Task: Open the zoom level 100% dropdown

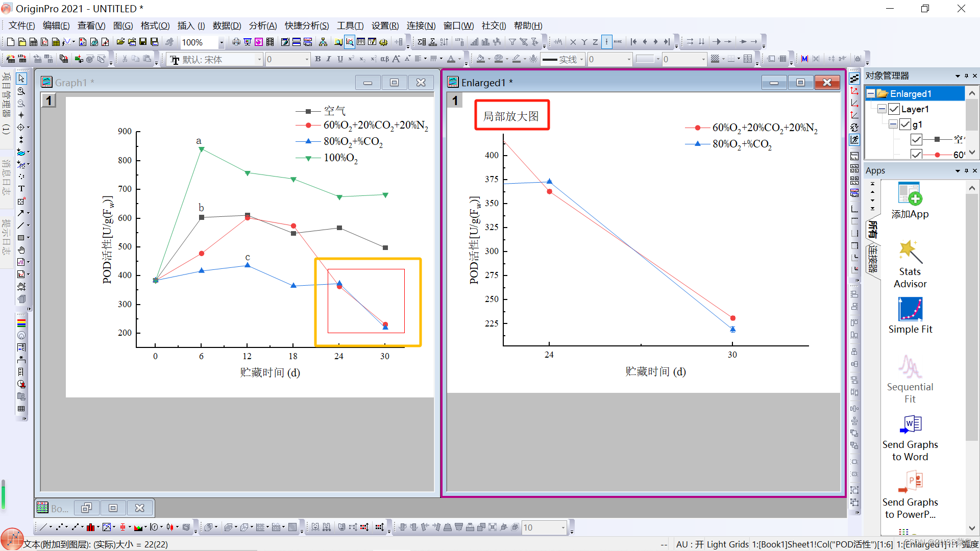Action: 221,42
